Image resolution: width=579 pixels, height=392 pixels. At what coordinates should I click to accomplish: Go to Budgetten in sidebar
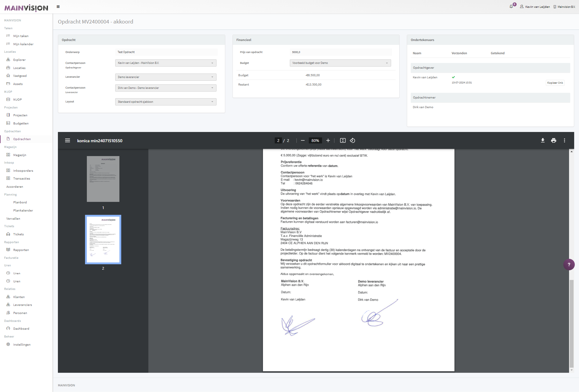21,123
